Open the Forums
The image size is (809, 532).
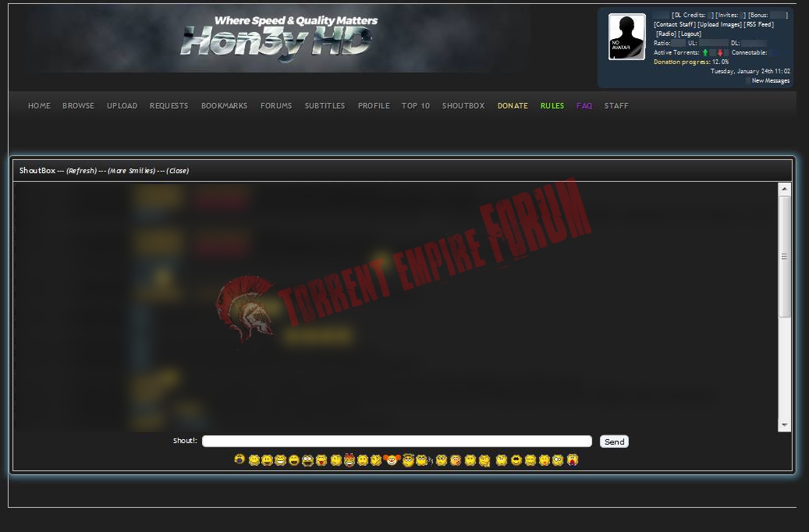coord(276,106)
